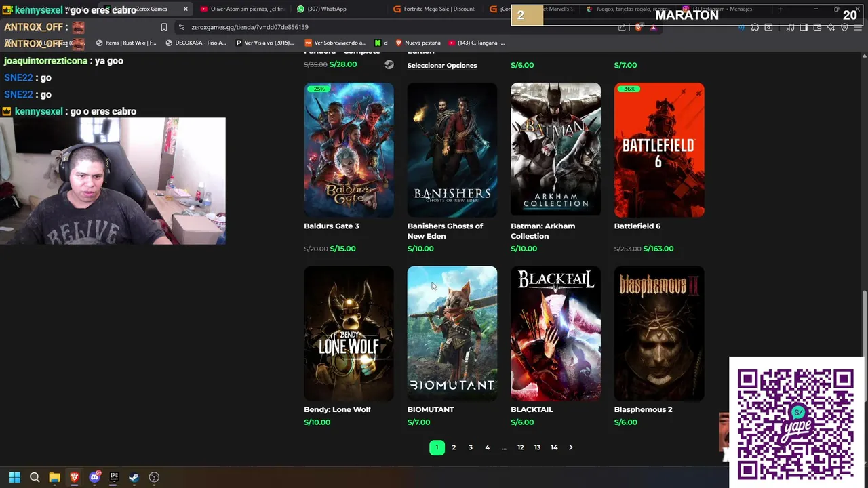The image size is (868, 488).
Task: Click the bookmark icon beside address bar
Action: [x=163, y=27]
